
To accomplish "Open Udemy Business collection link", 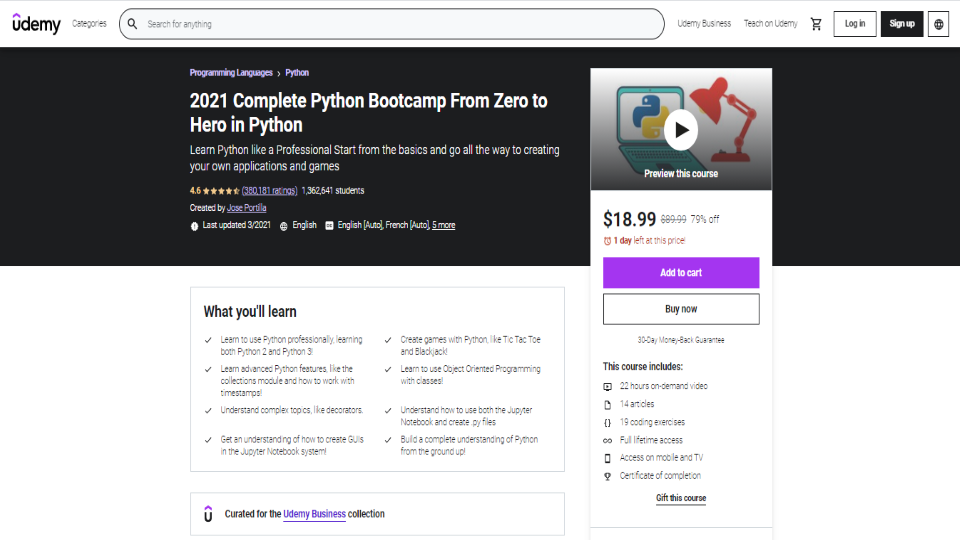I will pos(314,514).
